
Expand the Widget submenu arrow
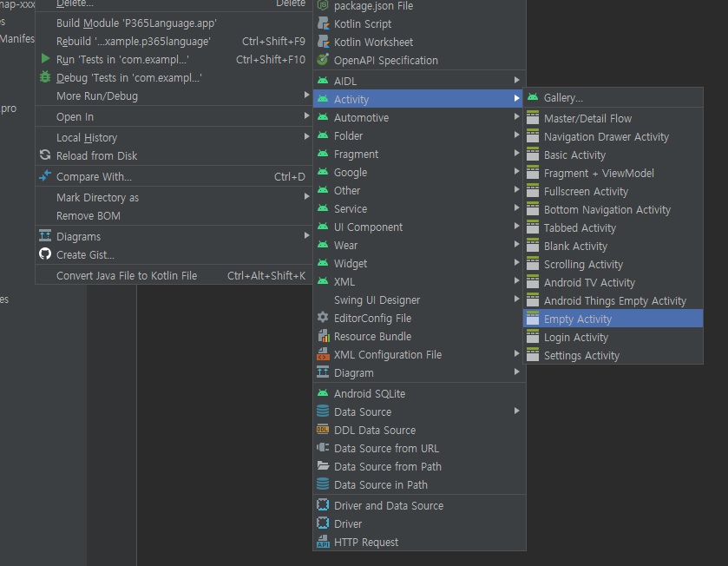516,262
